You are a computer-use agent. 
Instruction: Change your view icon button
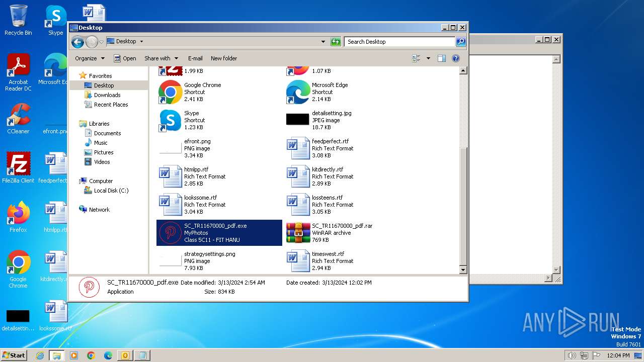click(417, 58)
